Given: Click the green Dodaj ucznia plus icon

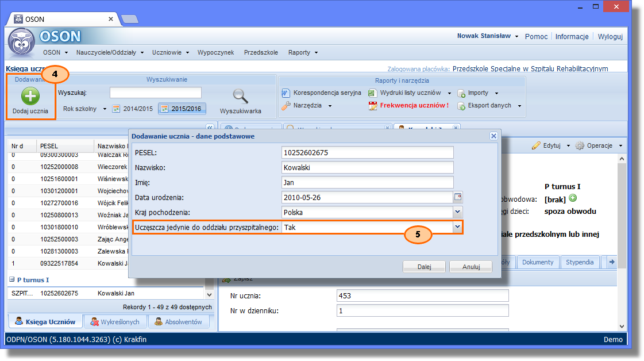Looking at the screenshot, I should point(30,96).
